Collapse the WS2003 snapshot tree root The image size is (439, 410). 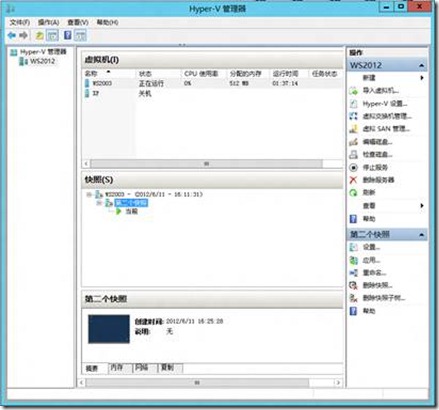click(89, 194)
